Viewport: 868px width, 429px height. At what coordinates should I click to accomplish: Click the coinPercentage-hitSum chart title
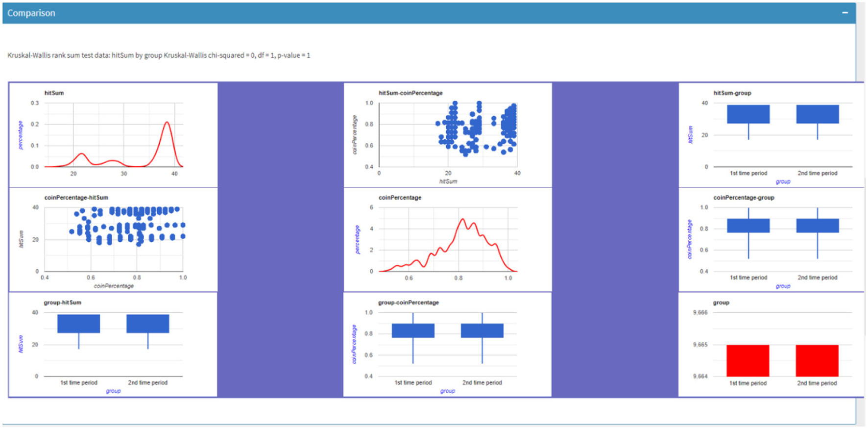coord(76,198)
